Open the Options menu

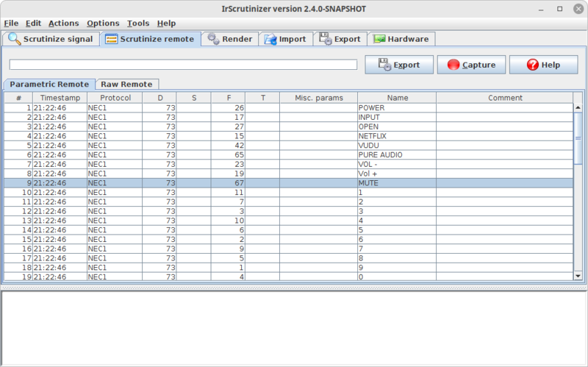tap(103, 24)
